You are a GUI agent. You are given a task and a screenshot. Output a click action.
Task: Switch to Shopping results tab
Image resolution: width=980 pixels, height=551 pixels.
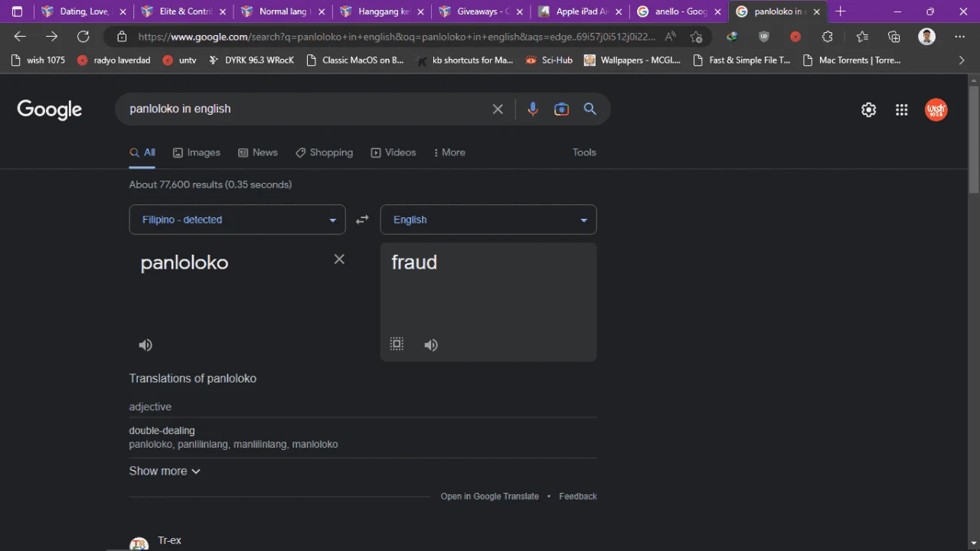(325, 152)
